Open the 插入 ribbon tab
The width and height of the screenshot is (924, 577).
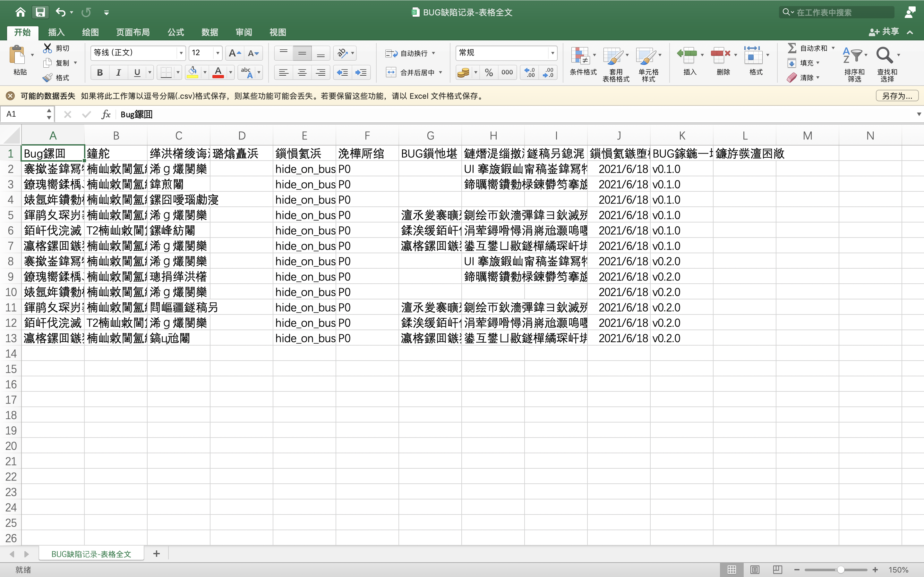tap(56, 32)
